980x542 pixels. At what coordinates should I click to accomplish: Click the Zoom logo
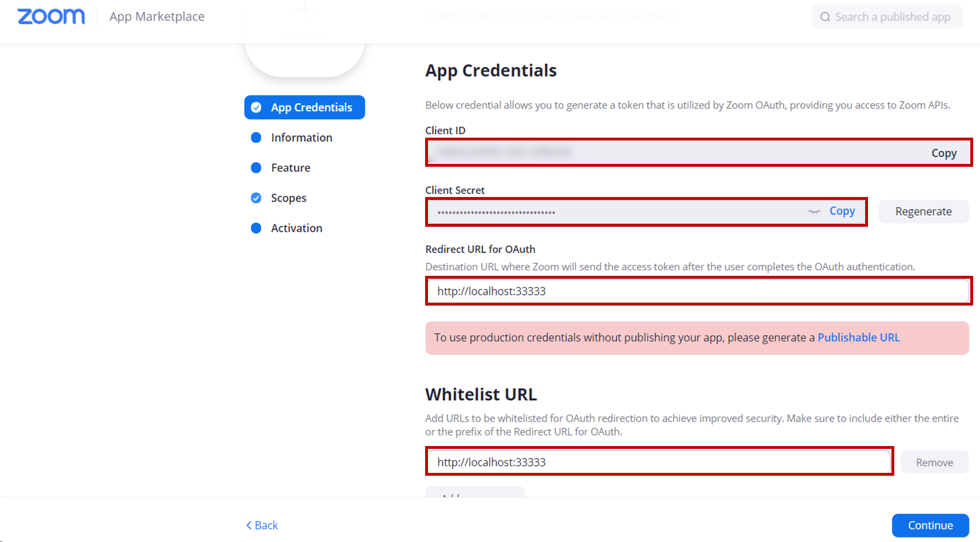[x=51, y=17]
